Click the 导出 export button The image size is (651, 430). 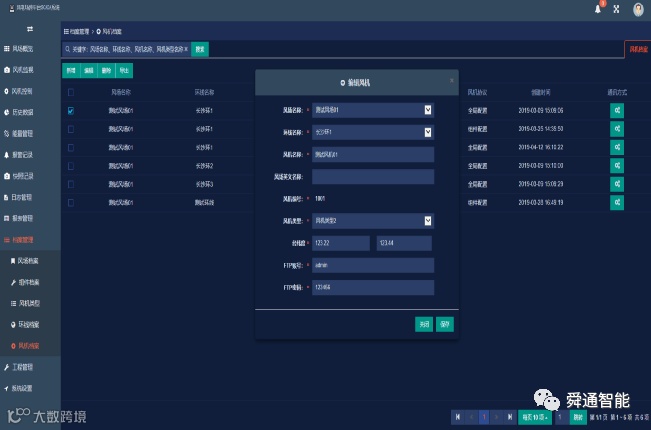click(x=124, y=71)
